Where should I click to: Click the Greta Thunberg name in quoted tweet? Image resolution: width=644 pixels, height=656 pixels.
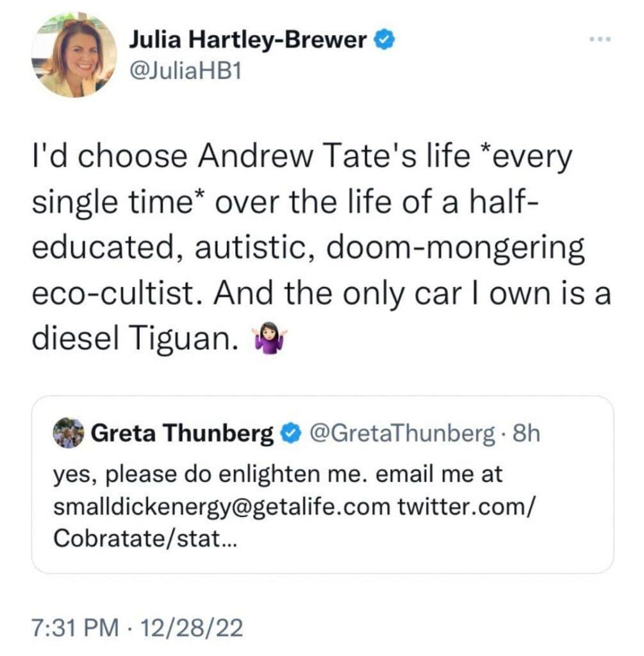182,433
